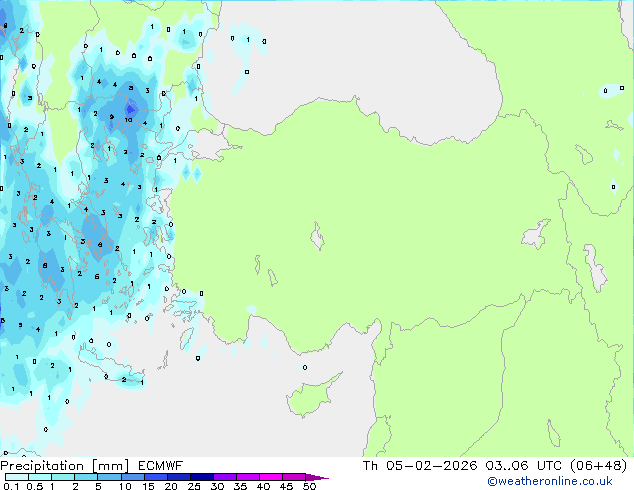Click the '0.5' legend scale label
The height and width of the screenshot is (490, 634).
point(35,486)
